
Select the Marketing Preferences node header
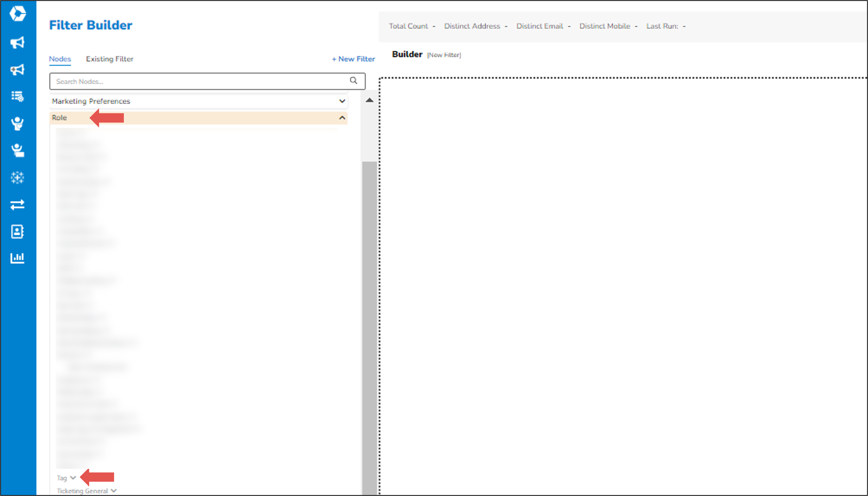tap(198, 101)
